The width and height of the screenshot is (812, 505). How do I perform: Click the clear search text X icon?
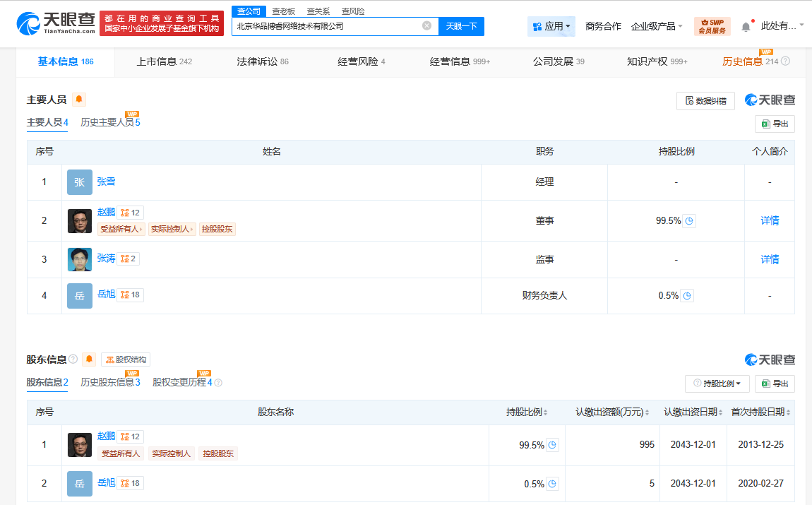pyautogui.click(x=426, y=26)
